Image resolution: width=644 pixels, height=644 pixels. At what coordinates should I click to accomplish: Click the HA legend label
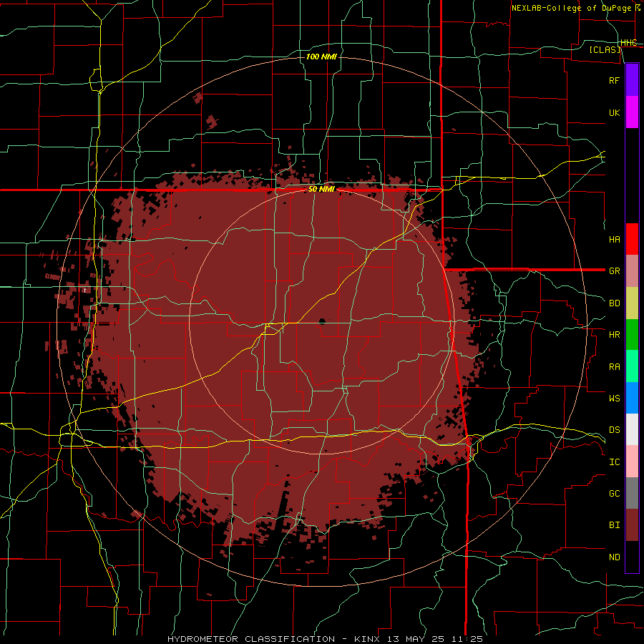(614, 239)
